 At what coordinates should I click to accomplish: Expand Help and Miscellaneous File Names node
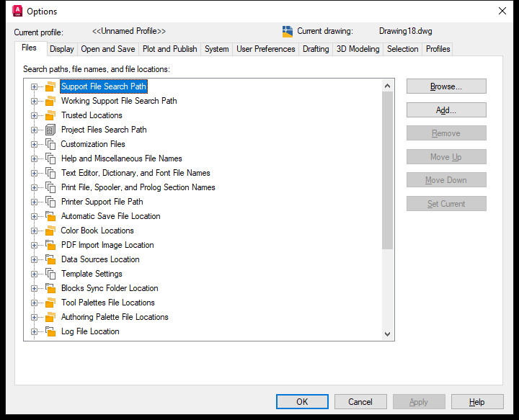[x=34, y=158]
